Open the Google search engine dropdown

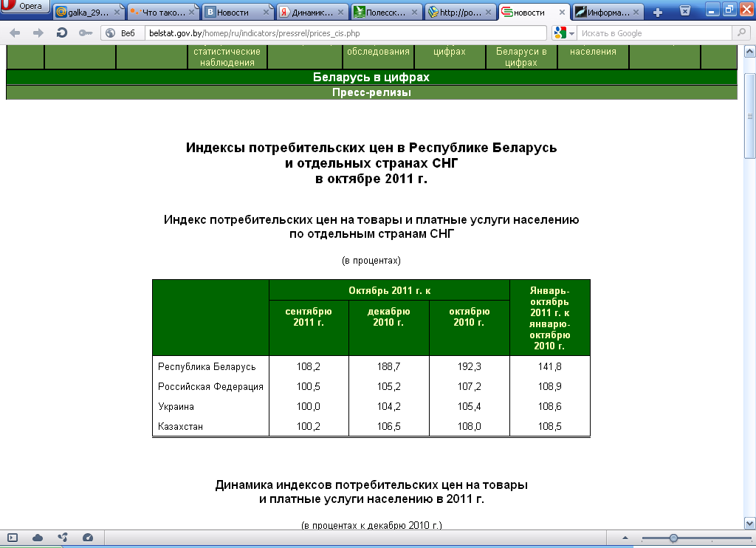[x=565, y=32]
